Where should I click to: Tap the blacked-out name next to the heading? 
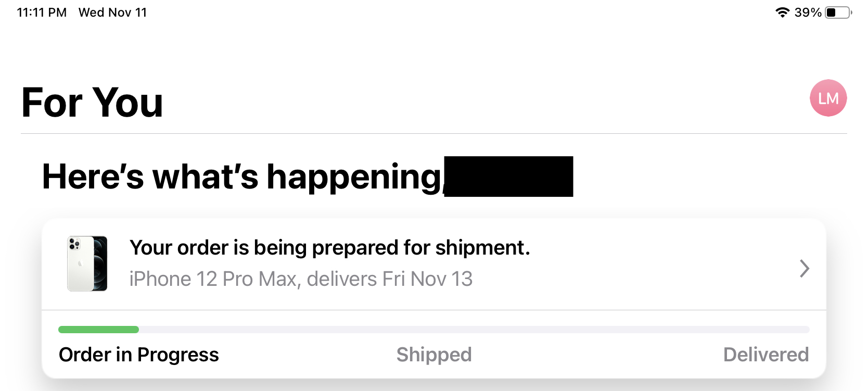click(x=508, y=176)
